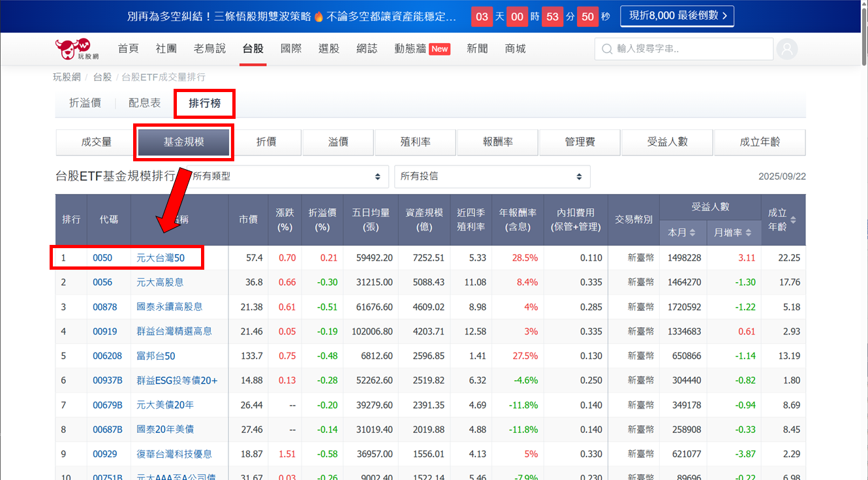
Task: Click the search magnifier icon
Action: pos(607,49)
